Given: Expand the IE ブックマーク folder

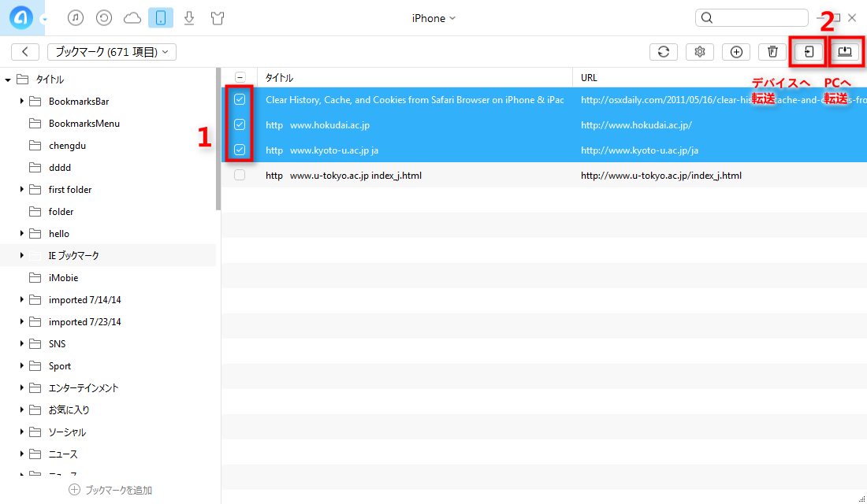Looking at the screenshot, I should 21,255.
